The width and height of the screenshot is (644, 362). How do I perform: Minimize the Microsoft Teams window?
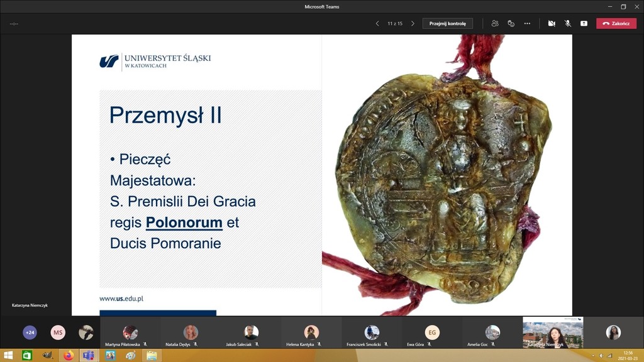pyautogui.click(x=610, y=6)
